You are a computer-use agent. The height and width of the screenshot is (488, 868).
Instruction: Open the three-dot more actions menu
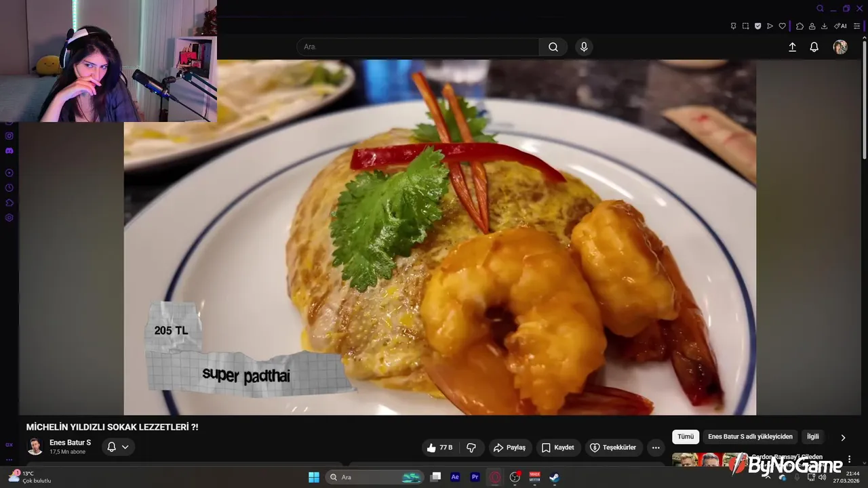point(656,448)
